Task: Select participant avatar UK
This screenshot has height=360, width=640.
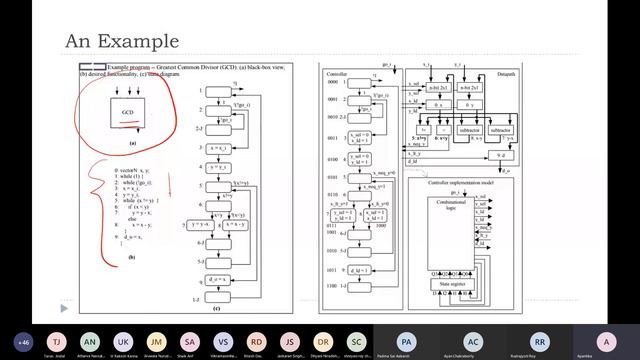Action: pos(123,342)
